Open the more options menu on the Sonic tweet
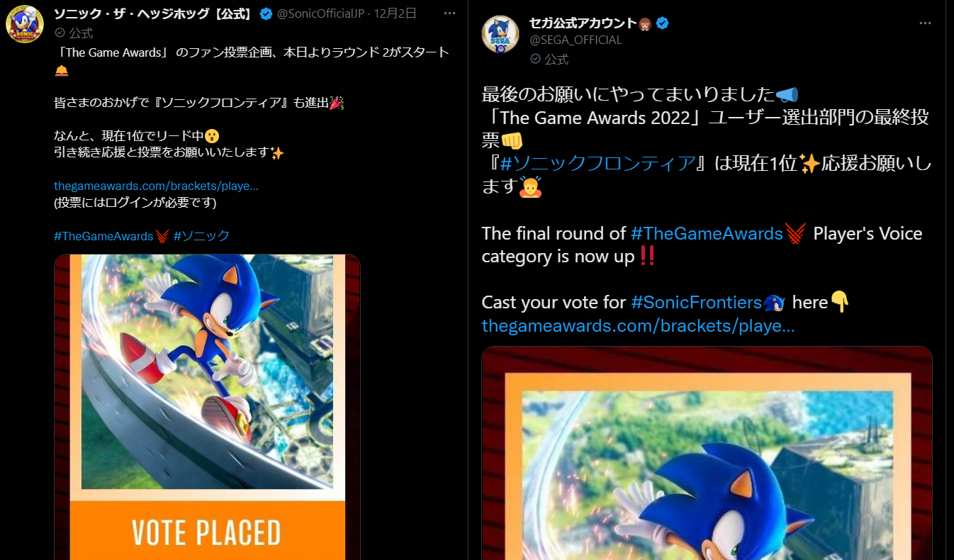Image resolution: width=954 pixels, height=560 pixels. pyautogui.click(x=449, y=13)
